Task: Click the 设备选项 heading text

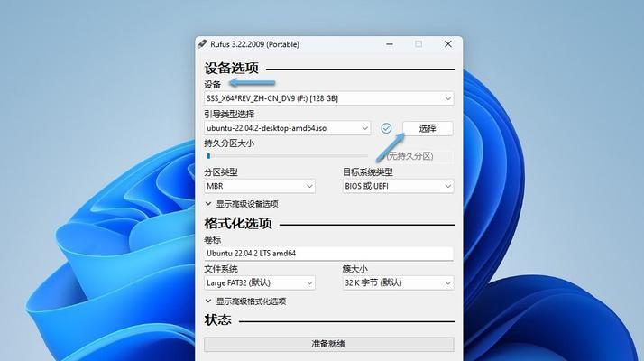Action: click(232, 69)
